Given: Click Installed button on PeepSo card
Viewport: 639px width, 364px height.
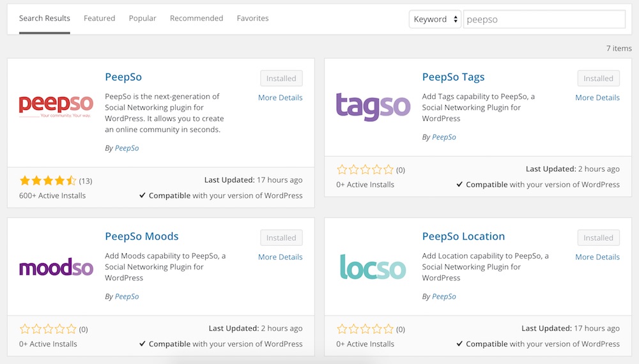Looking at the screenshot, I should pos(281,78).
